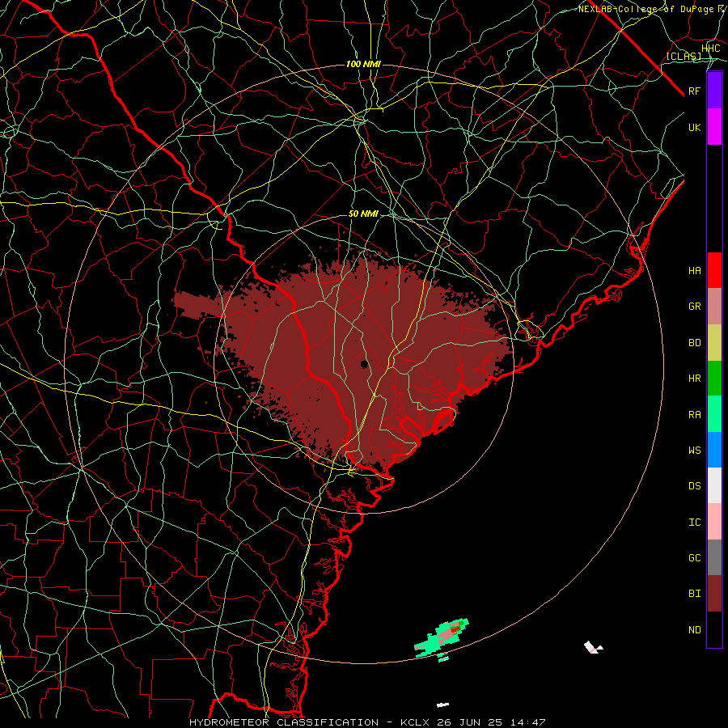This screenshot has width=728, height=728.
Task: Click the HHC product code text
Action: point(711,49)
